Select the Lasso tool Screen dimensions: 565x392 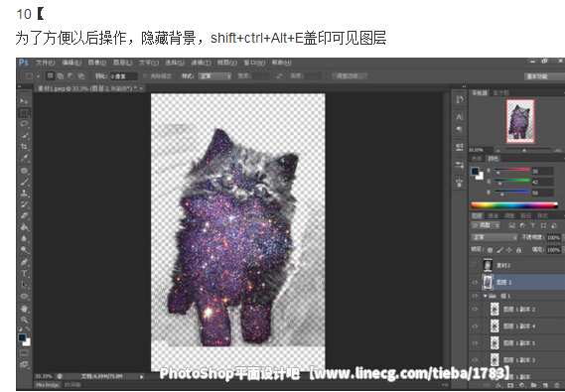[24, 124]
